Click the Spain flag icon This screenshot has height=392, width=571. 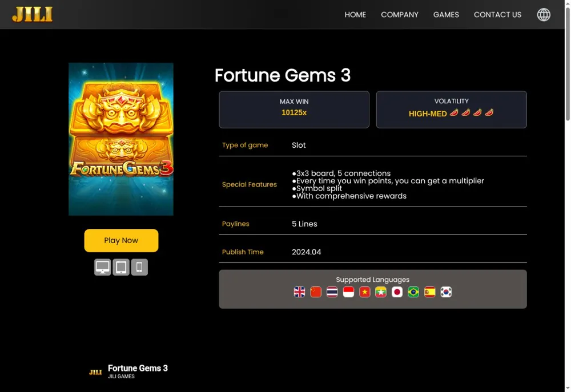(x=430, y=292)
